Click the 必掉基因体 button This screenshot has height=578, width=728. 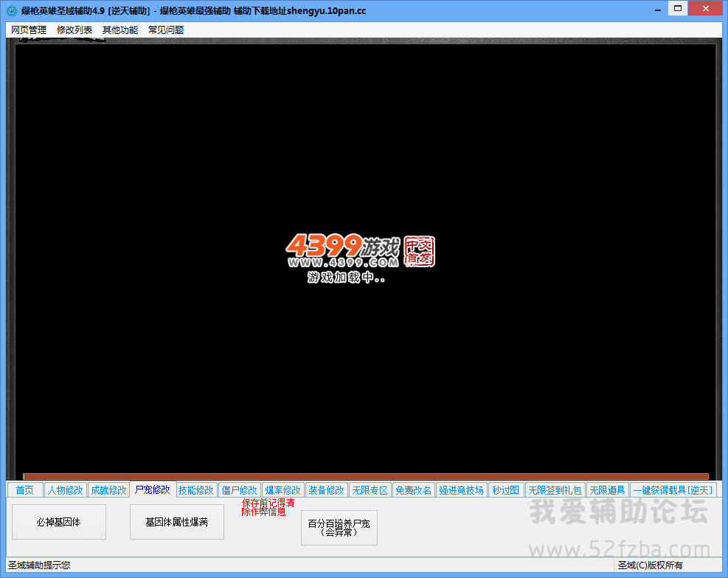click(59, 522)
